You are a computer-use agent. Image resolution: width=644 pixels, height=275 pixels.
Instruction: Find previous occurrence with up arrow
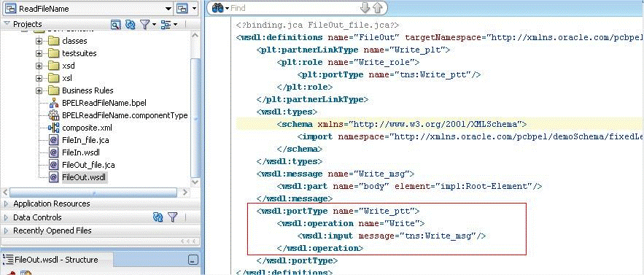tap(378, 8)
